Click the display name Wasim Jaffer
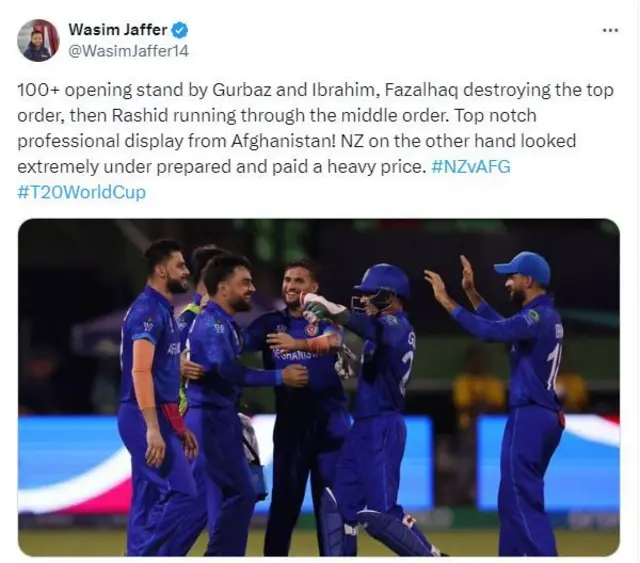The image size is (640, 563). [x=118, y=30]
